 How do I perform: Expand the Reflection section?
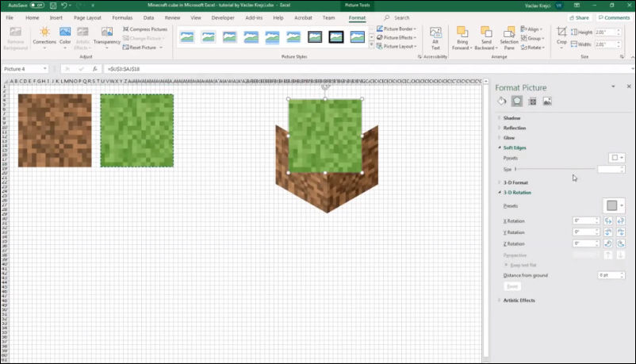click(515, 128)
